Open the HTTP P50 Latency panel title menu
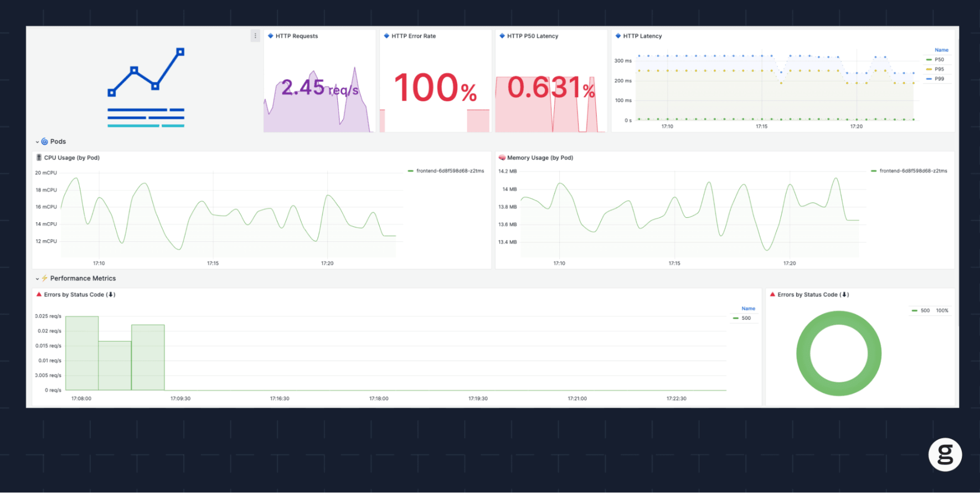Viewport: 980px width, 493px height. [x=532, y=36]
